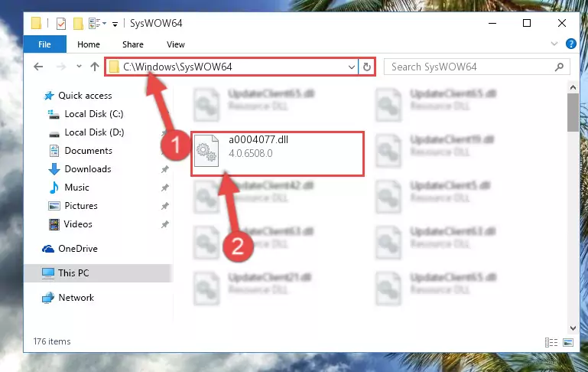Viewport: 588px width, 372px height.
Task: Open the Customize Quick Access Toolbar arrow
Action: (x=115, y=24)
